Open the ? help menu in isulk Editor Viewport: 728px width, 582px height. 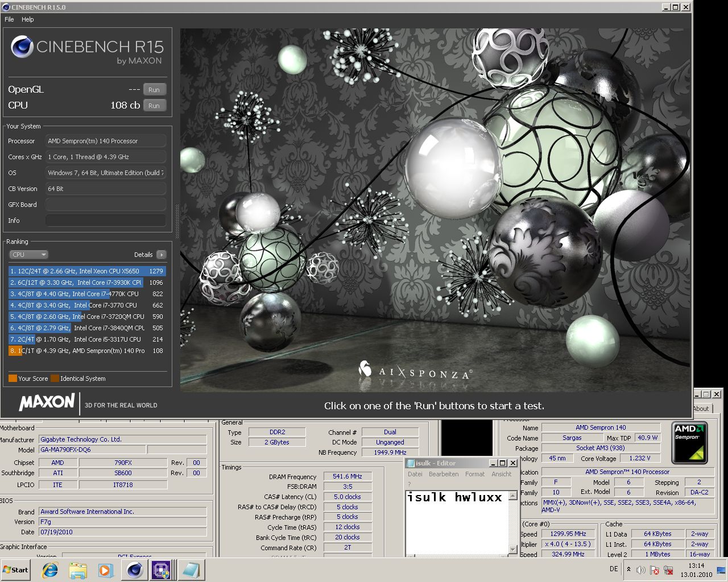[x=409, y=484]
